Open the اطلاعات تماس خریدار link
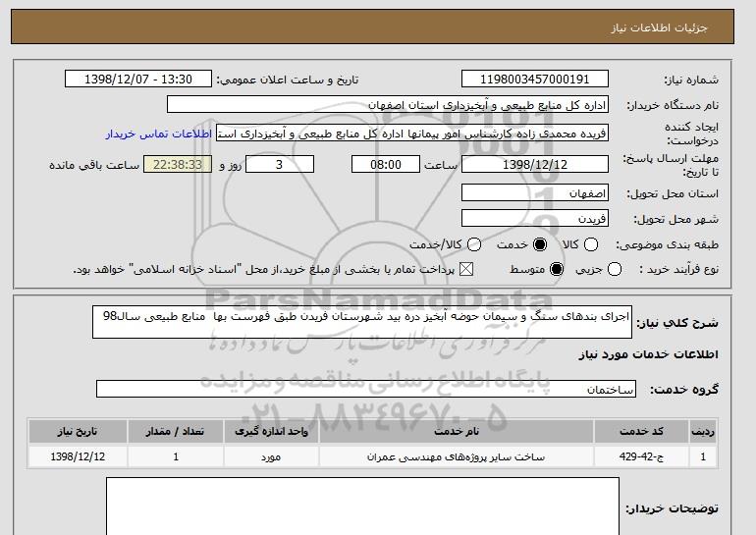This screenshot has height=535, width=756. (x=159, y=134)
